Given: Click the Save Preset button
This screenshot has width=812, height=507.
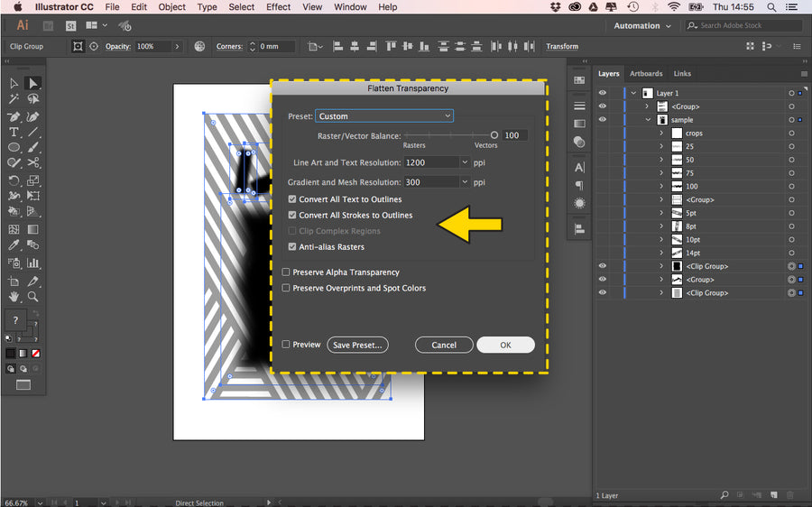Looking at the screenshot, I should coord(357,345).
